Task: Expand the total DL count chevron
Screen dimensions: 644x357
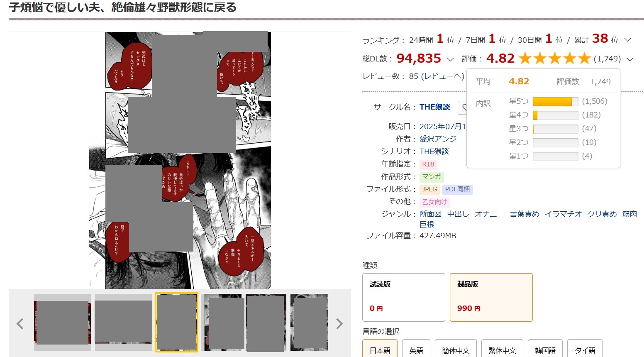Action: pyautogui.click(x=450, y=59)
